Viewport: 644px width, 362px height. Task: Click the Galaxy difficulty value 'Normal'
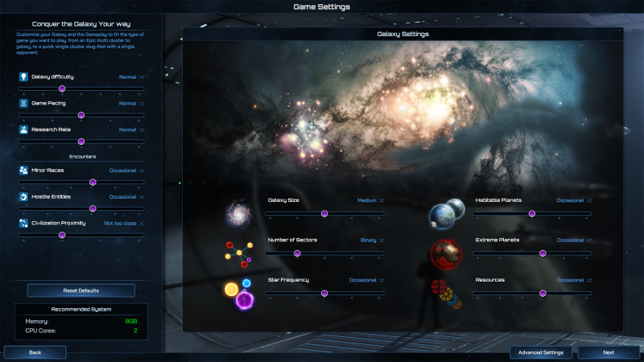point(127,76)
